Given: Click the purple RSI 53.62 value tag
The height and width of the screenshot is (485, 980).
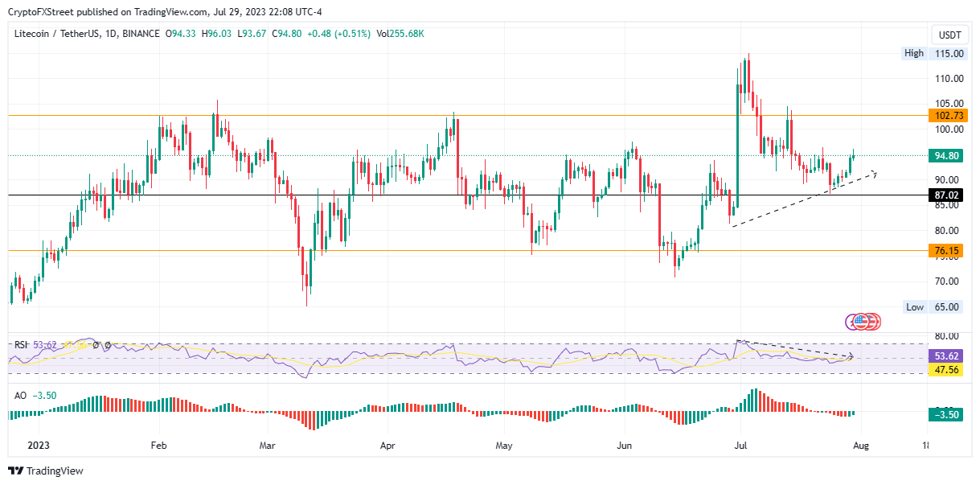Looking at the screenshot, I should [946, 356].
